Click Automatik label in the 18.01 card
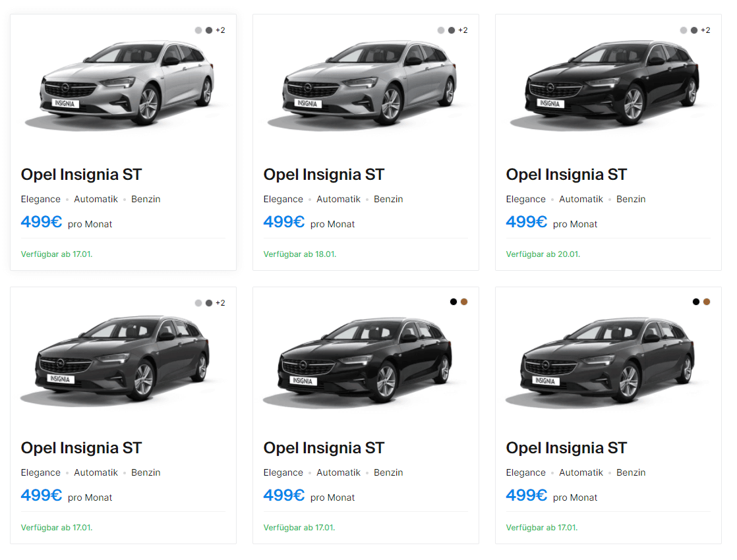Screen dimensions: 737x560 (338, 199)
